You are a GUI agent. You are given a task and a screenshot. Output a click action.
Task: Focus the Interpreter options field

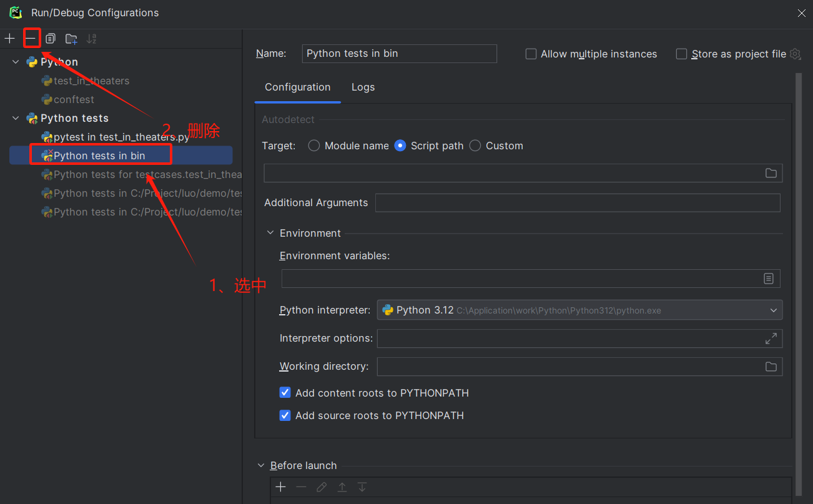pyautogui.click(x=579, y=338)
